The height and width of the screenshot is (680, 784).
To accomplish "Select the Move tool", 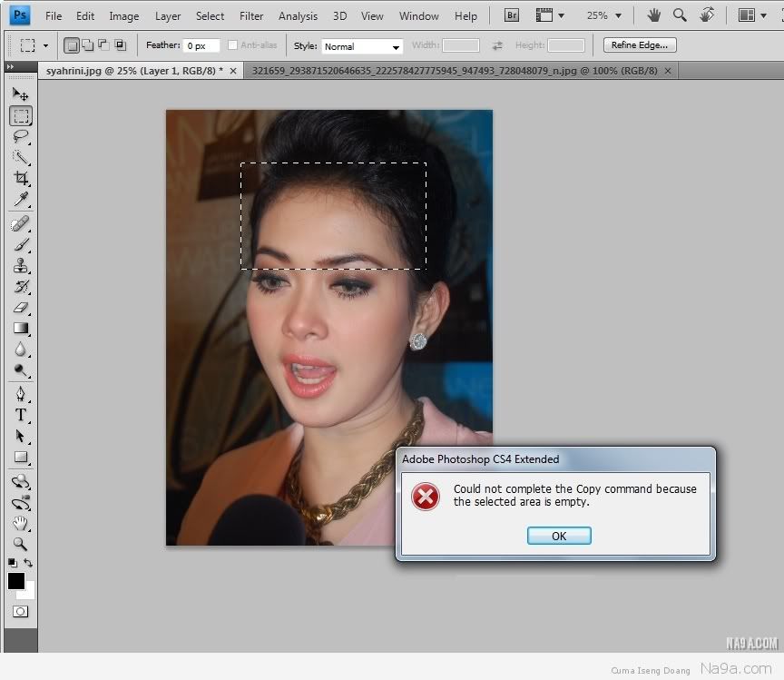I will pos(20,94).
